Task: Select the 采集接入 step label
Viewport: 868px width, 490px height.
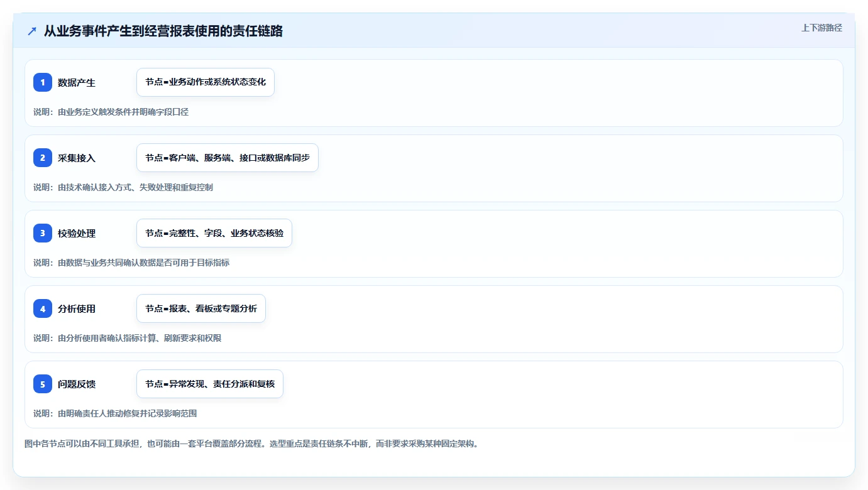Action: pyautogui.click(x=77, y=158)
